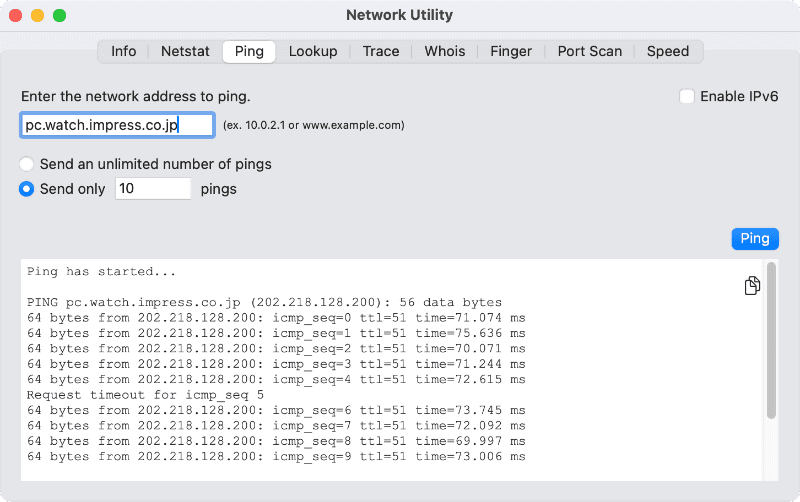
Task: Open the Netstat tab
Action: 185,52
